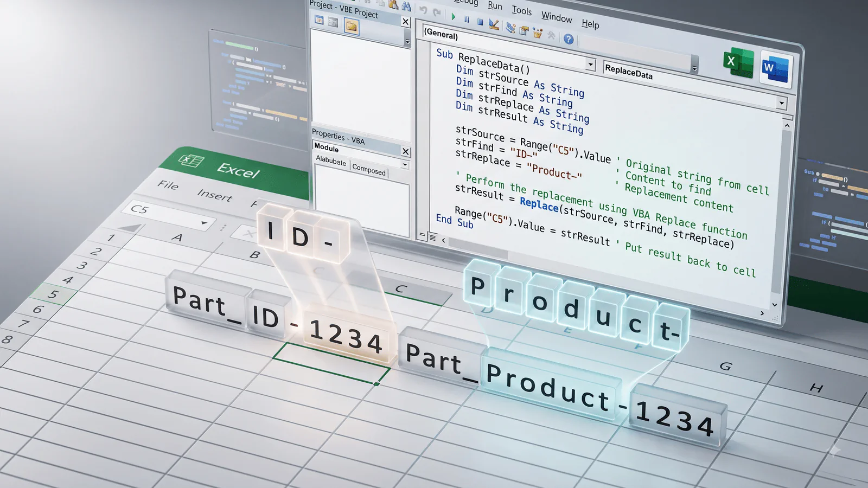Expand the Module dropdown in Properties panel
868x488 pixels.
(405, 164)
